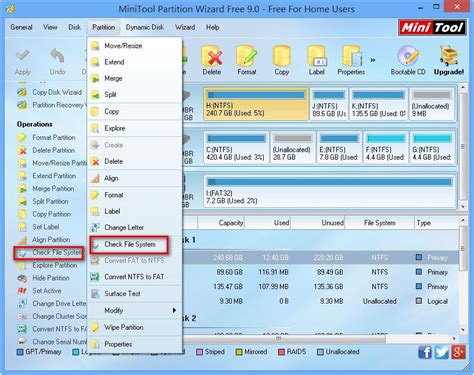Click the MiniTool logo
This screenshot has height=375, width=474.
pyautogui.click(x=432, y=27)
